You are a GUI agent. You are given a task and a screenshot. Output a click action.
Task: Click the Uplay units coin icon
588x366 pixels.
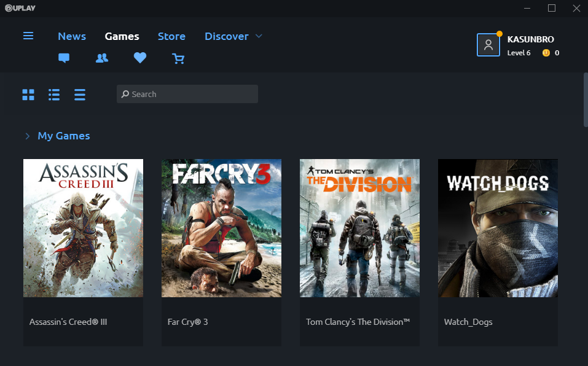pos(546,53)
